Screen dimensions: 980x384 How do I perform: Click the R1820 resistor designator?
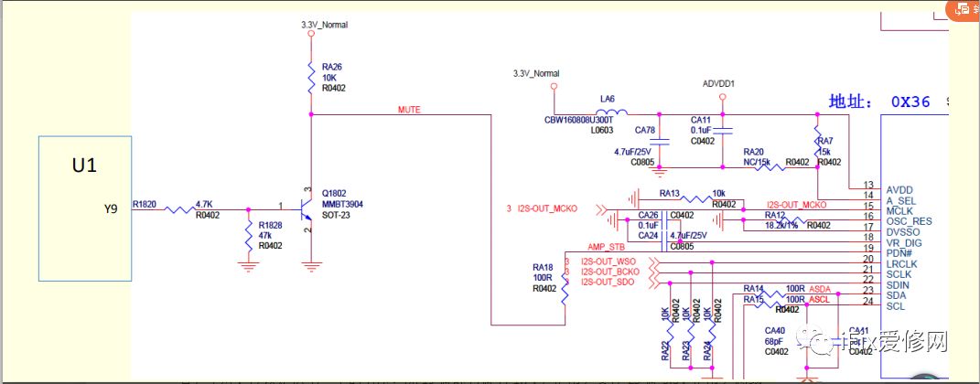tap(145, 204)
